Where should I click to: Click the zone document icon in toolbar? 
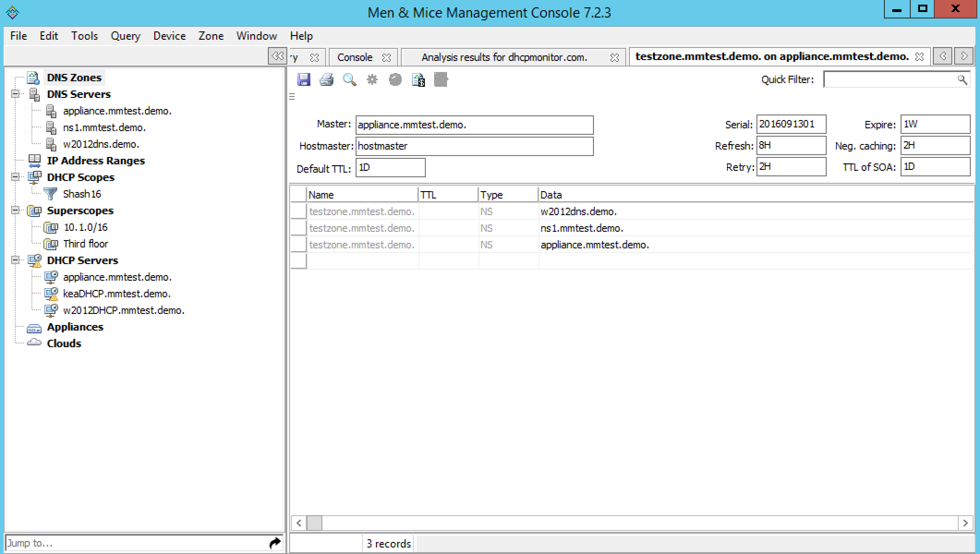coord(418,80)
